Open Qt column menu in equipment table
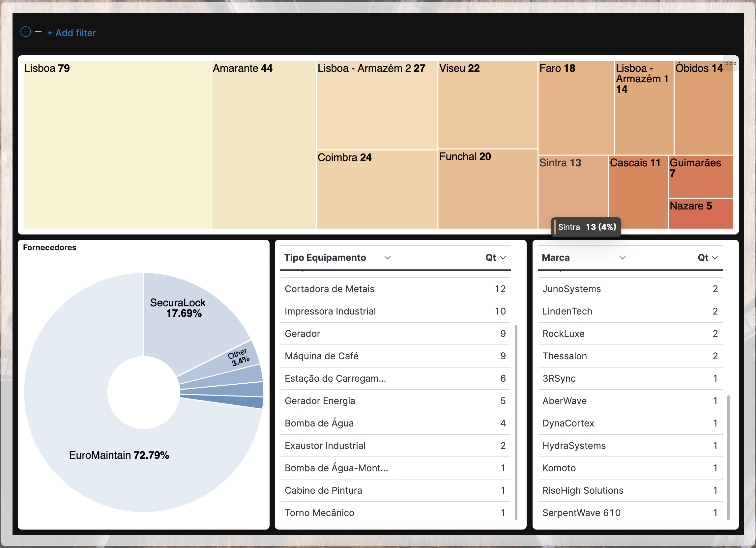Screen dimensions: 756x548 click(503, 258)
